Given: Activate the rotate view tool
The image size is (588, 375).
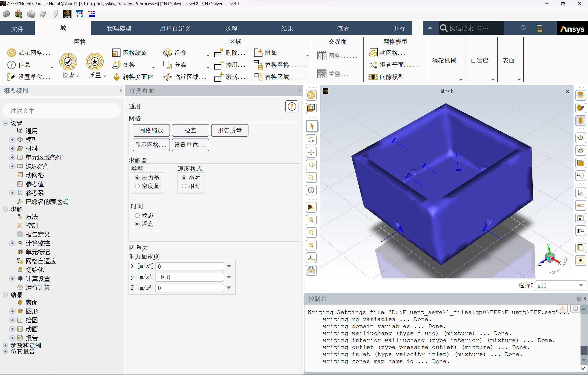Looking at the screenshot, I should [311, 140].
